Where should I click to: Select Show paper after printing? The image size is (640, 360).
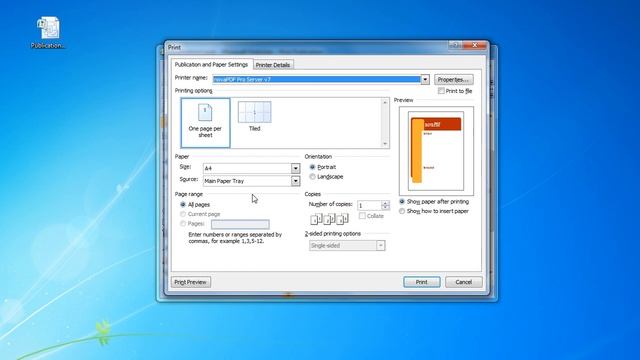(402, 202)
